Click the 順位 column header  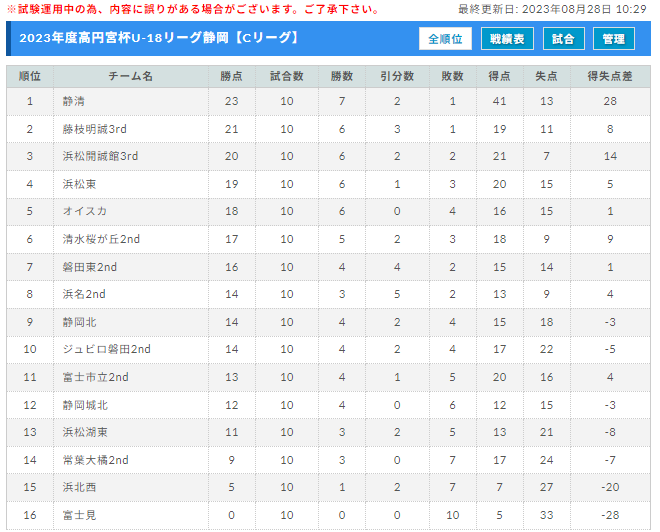pyautogui.click(x=30, y=76)
